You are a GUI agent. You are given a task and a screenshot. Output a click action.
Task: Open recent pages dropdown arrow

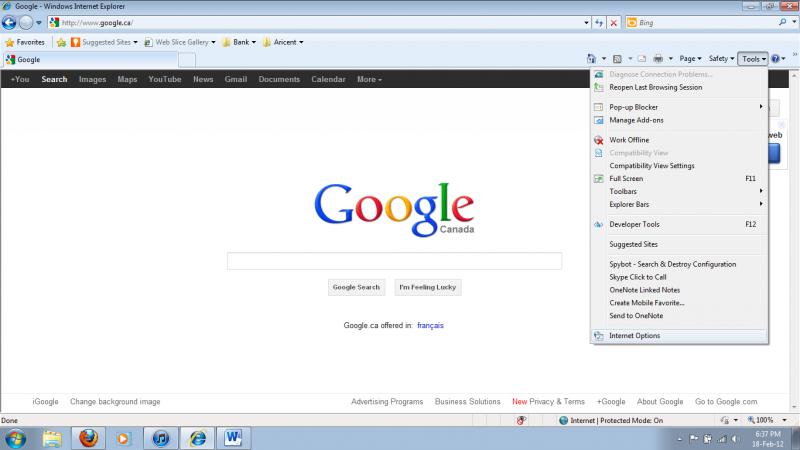[39, 22]
